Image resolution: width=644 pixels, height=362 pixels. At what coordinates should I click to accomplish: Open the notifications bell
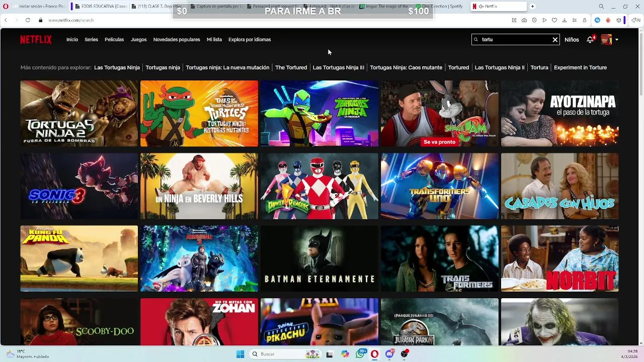pyautogui.click(x=590, y=39)
